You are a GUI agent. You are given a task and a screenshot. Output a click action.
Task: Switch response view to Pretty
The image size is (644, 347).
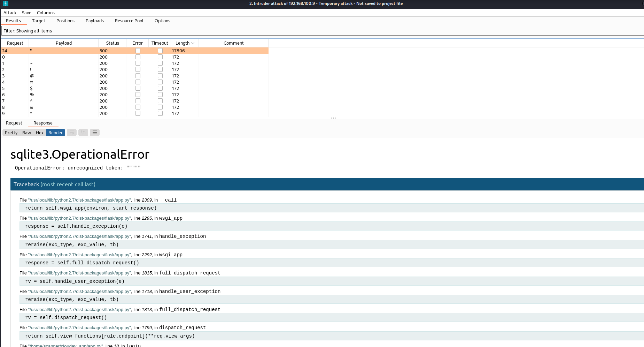(x=11, y=133)
